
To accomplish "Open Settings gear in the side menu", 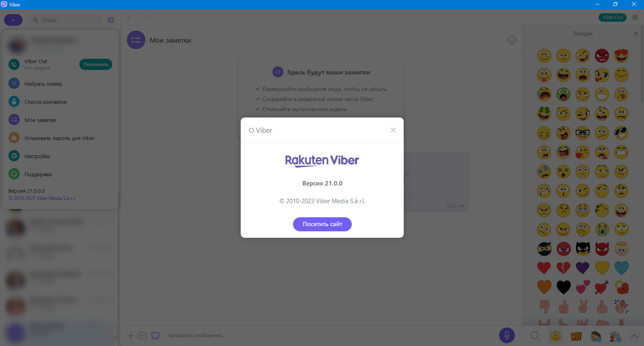I will [x=14, y=156].
